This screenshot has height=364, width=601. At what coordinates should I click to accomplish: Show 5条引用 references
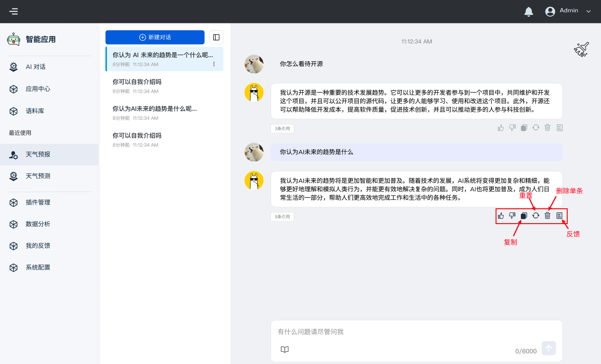pyautogui.click(x=282, y=217)
